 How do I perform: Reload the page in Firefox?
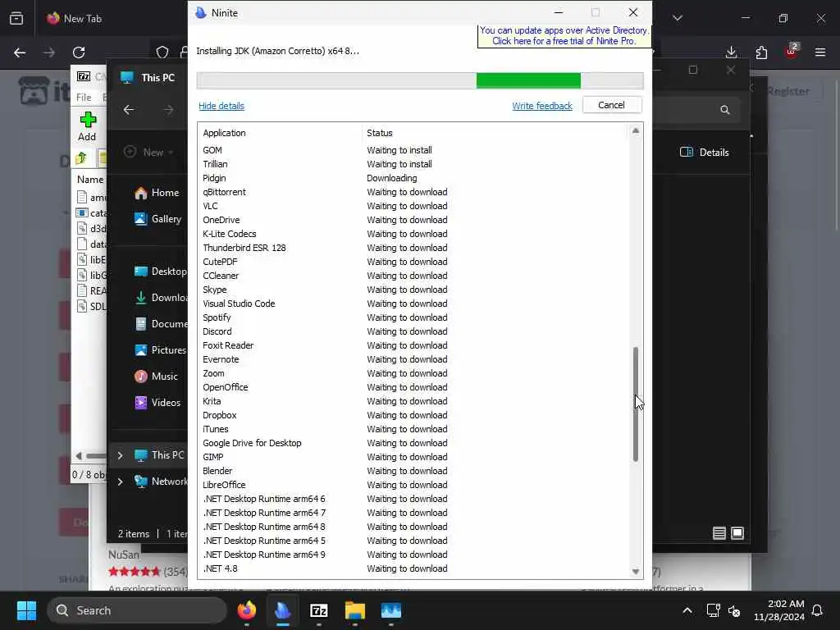pyautogui.click(x=79, y=52)
